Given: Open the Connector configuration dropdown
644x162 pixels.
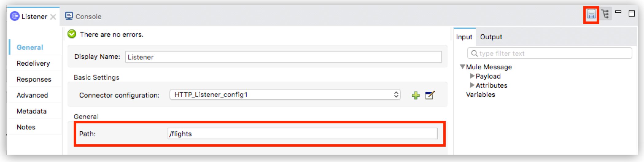Looking at the screenshot, I should tap(285, 95).
